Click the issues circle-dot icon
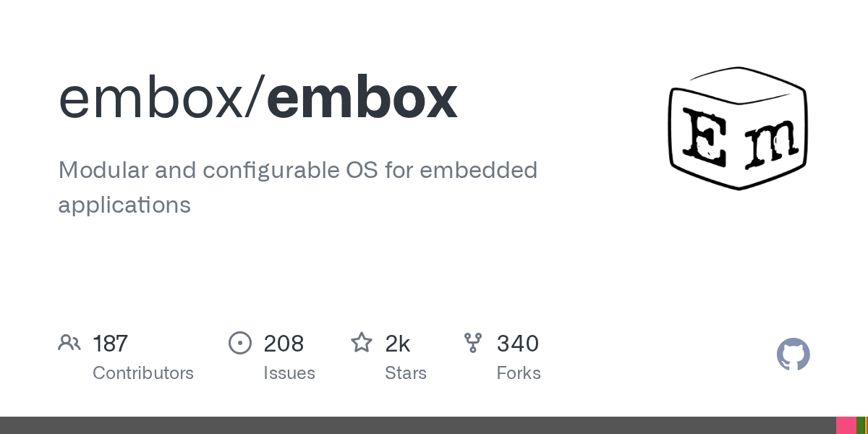The image size is (868, 434). pos(240,343)
